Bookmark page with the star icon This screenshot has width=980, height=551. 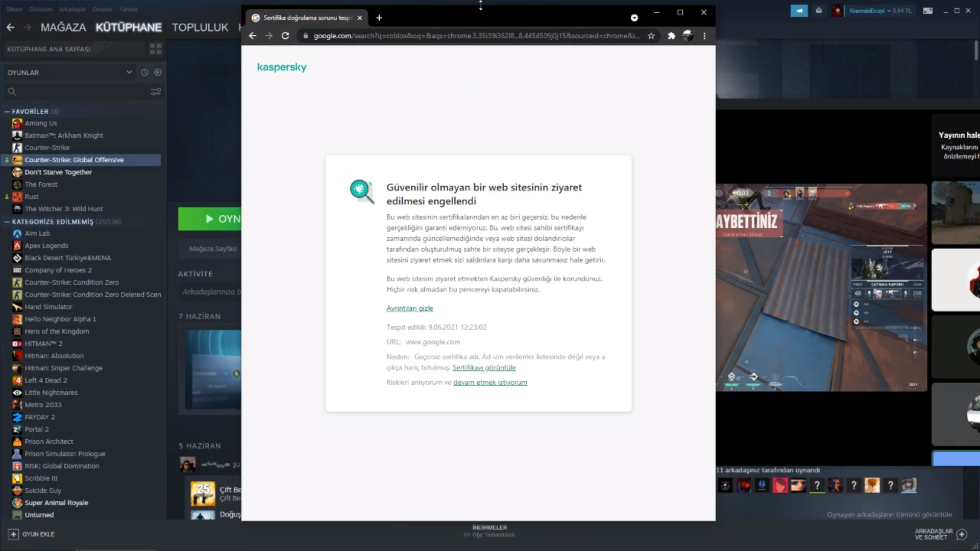pos(651,36)
